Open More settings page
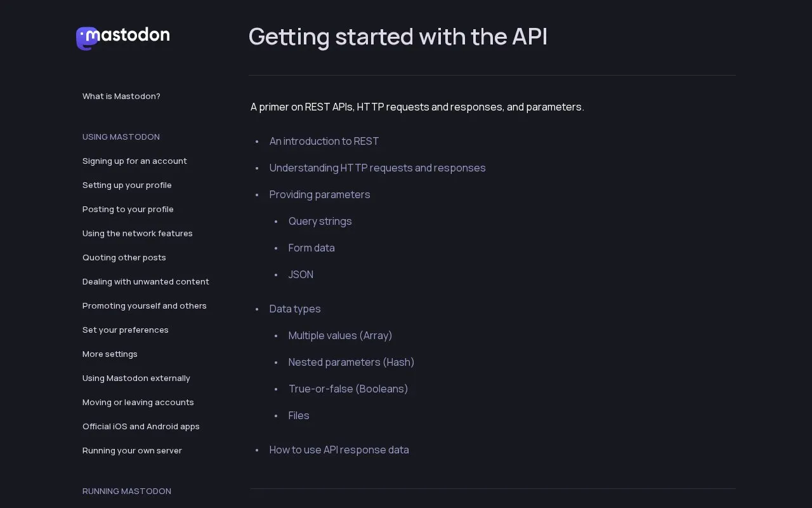 point(110,354)
